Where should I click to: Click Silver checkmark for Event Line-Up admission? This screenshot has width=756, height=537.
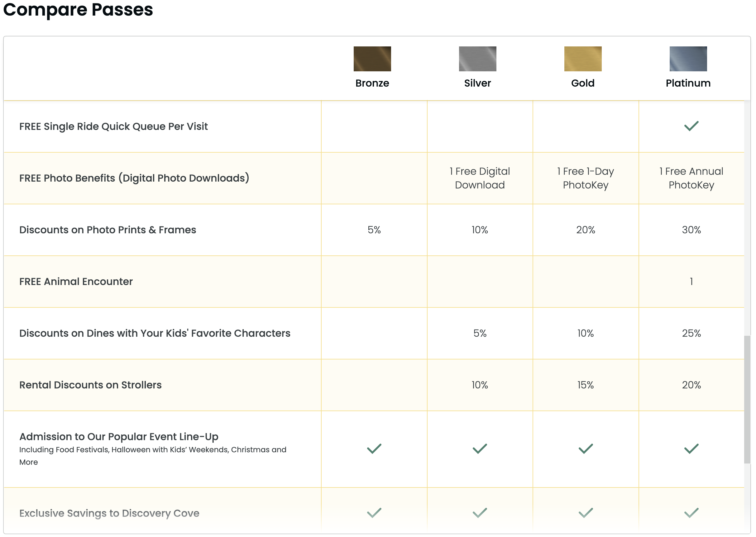(479, 448)
